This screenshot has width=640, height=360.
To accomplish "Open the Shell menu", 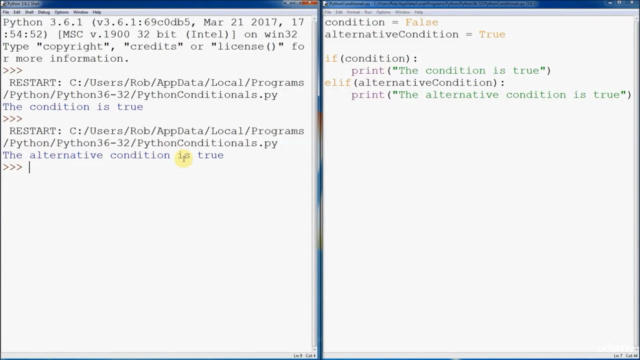I will 29,12.
